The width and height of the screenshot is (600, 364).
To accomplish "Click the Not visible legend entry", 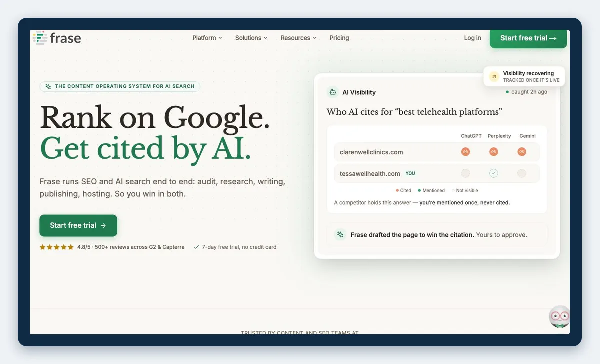I will 465,190.
